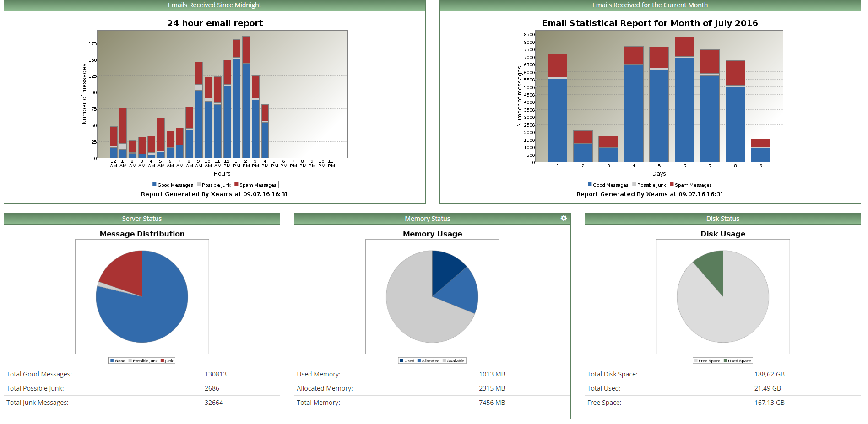The width and height of the screenshot is (868, 424).
Task: Click the Total Disk Space value 188,62 GB
Action: (770, 374)
